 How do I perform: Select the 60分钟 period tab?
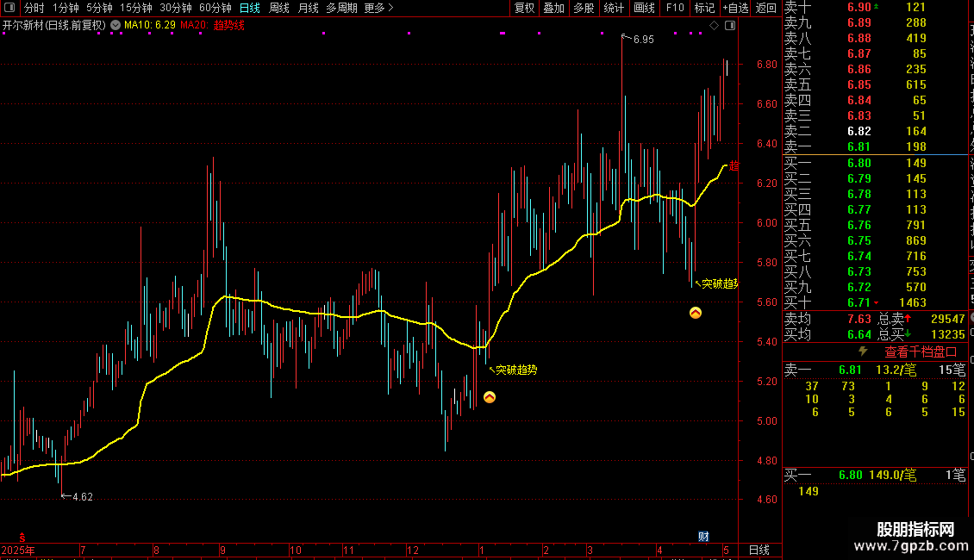[215, 8]
